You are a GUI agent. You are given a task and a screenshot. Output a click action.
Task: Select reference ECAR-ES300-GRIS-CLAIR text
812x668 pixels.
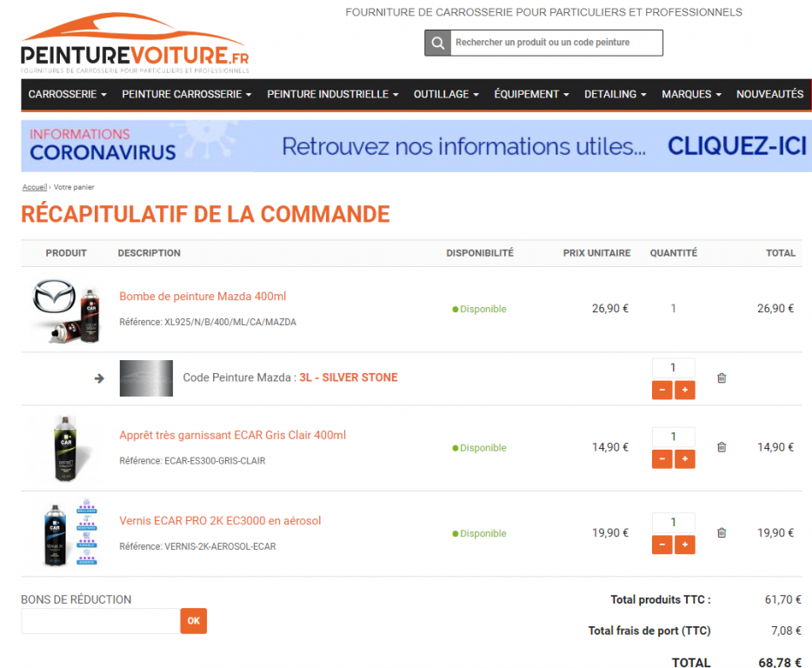pos(215,461)
